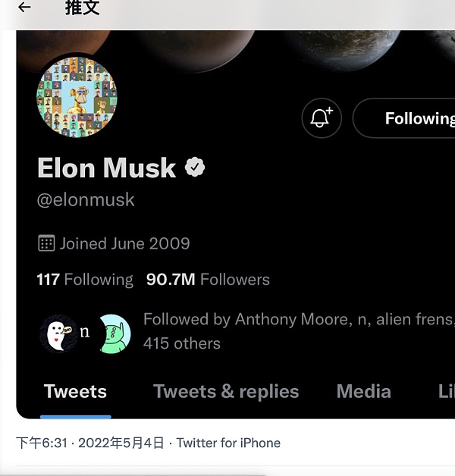Select the Media tab
Viewport: 455px width, 476px height.
[363, 392]
